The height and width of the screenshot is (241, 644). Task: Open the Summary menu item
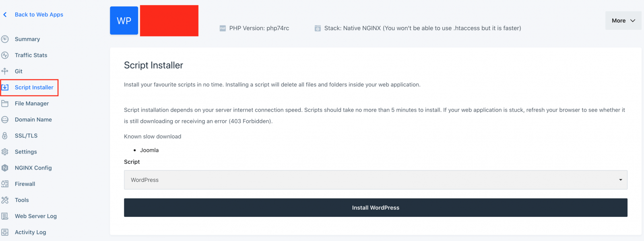click(x=27, y=39)
